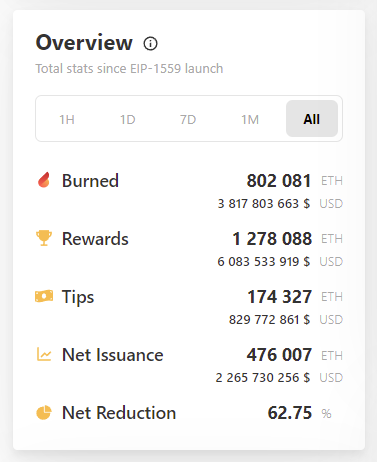Click the 'Total stats since EIP-1559 launch' subtitle

click(129, 69)
